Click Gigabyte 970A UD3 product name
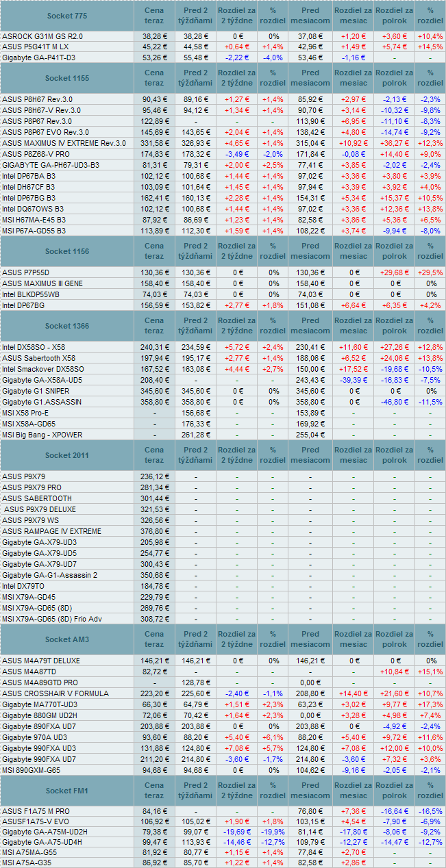Viewport: 446px width, 868px height. (34, 737)
